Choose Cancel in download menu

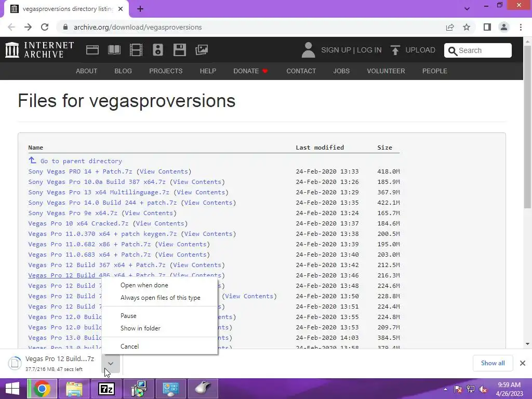point(159,347)
